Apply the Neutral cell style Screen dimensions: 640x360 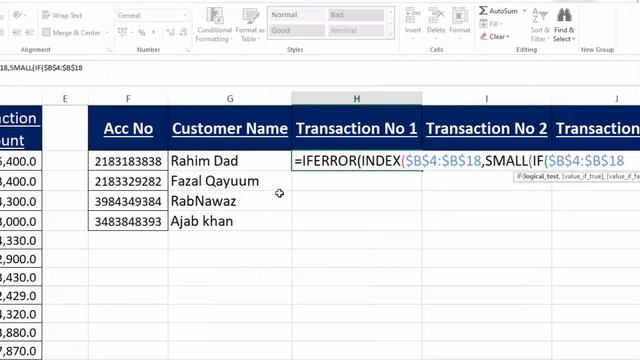click(356, 30)
